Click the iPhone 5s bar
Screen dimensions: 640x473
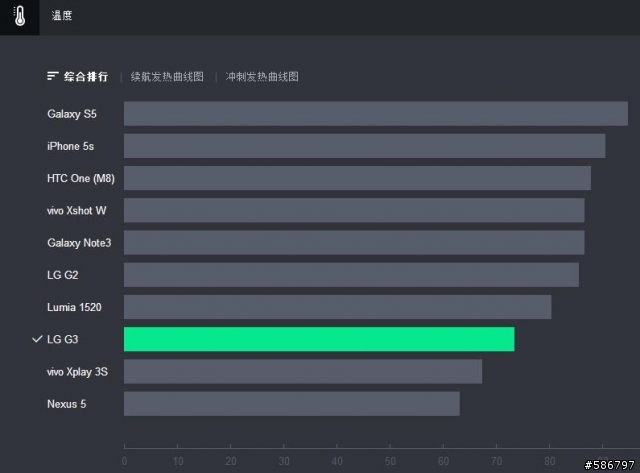[364, 146]
